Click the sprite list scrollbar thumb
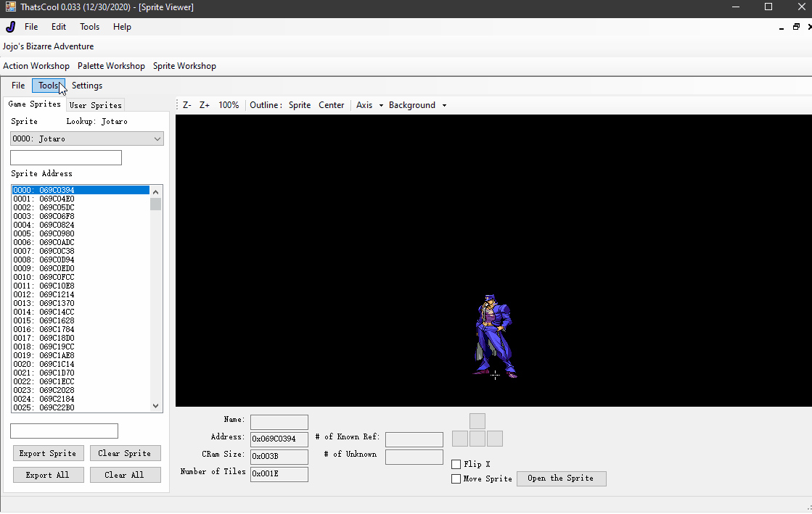 [x=156, y=204]
